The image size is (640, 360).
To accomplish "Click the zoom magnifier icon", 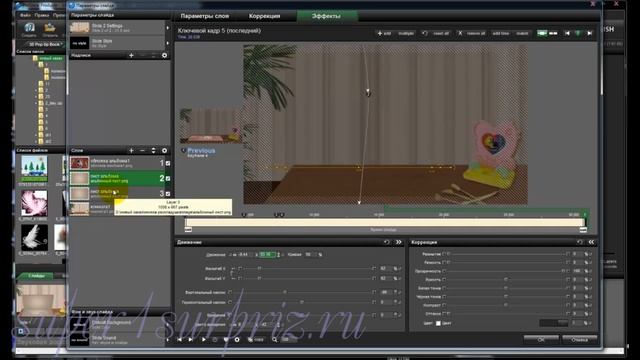I will pyautogui.click(x=275, y=339).
